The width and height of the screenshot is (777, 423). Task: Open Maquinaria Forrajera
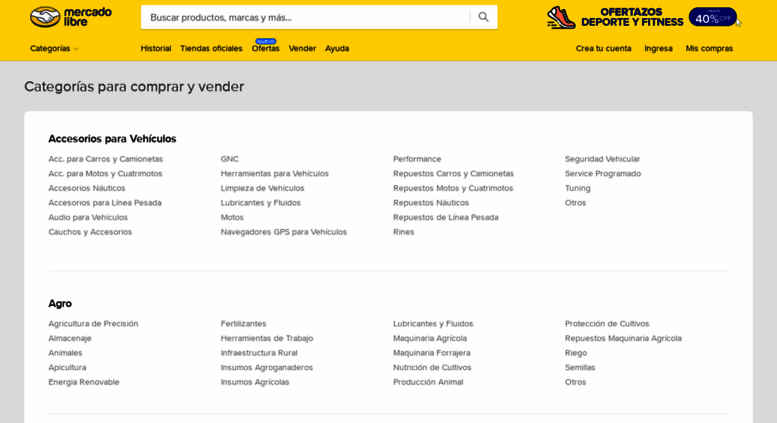432,353
